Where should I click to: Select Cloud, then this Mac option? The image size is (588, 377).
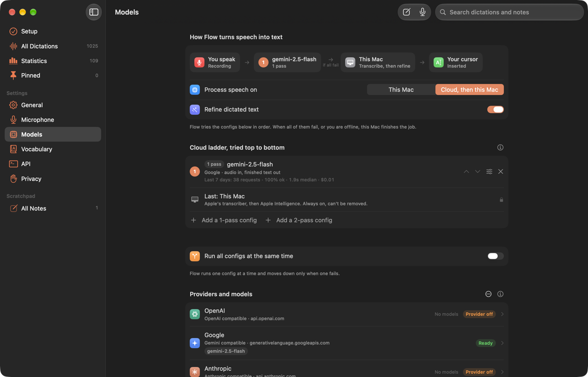(x=469, y=90)
